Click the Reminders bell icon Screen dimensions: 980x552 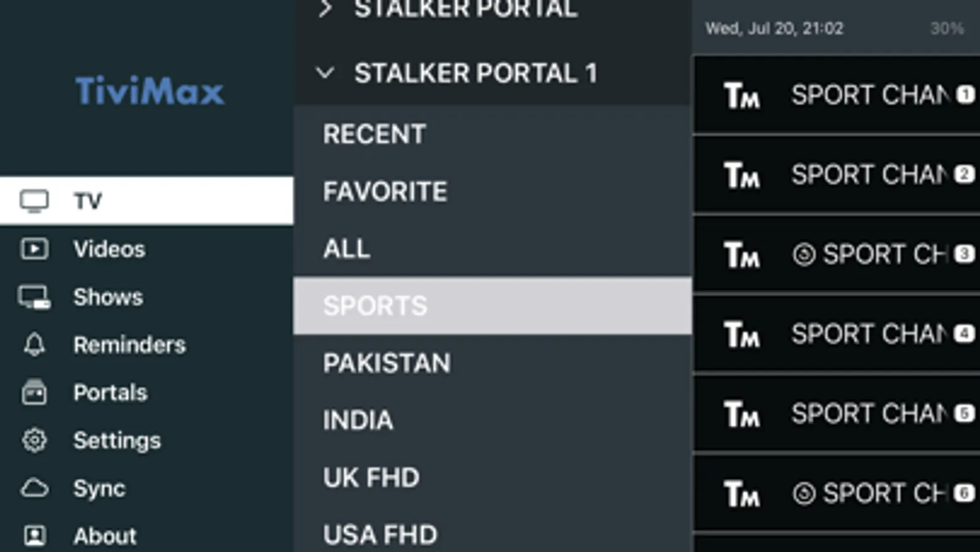[34, 345]
